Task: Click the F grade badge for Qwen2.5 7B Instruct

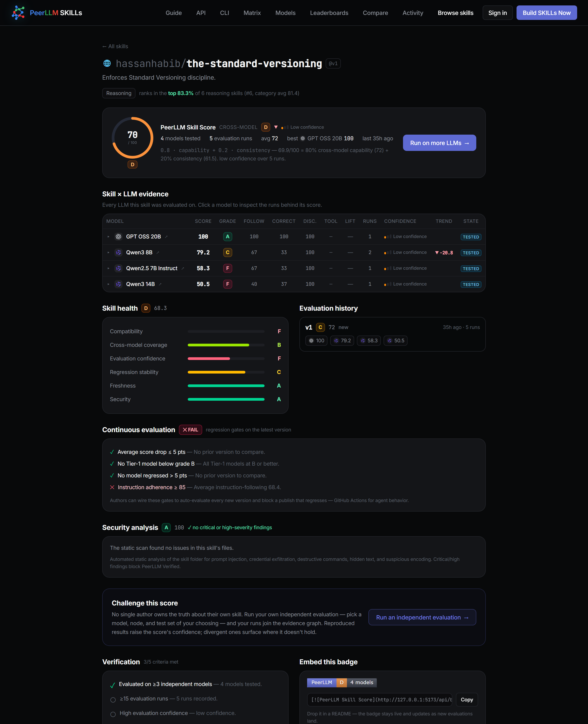Action: coord(228,268)
